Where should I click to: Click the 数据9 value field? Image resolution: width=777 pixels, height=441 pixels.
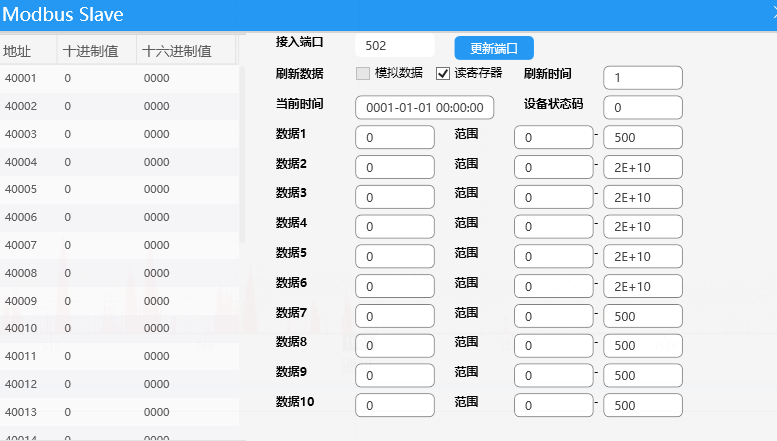(x=395, y=375)
